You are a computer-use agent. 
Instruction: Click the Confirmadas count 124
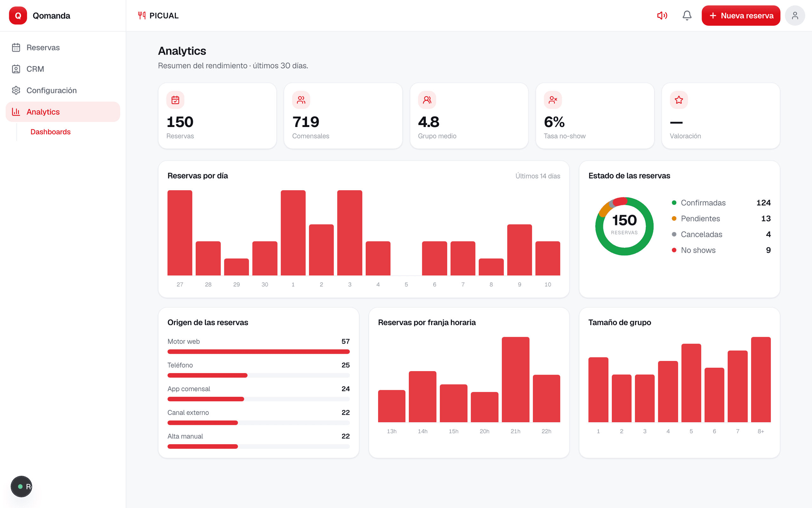763,203
